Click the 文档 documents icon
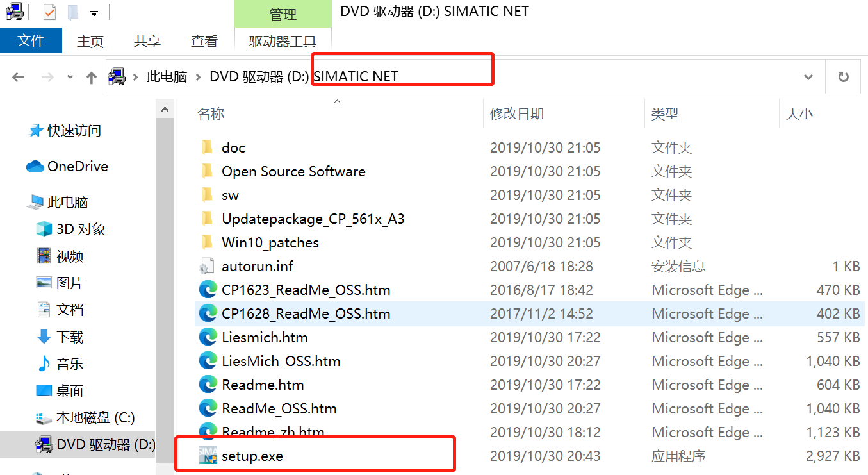 pyautogui.click(x=44, y=310)
